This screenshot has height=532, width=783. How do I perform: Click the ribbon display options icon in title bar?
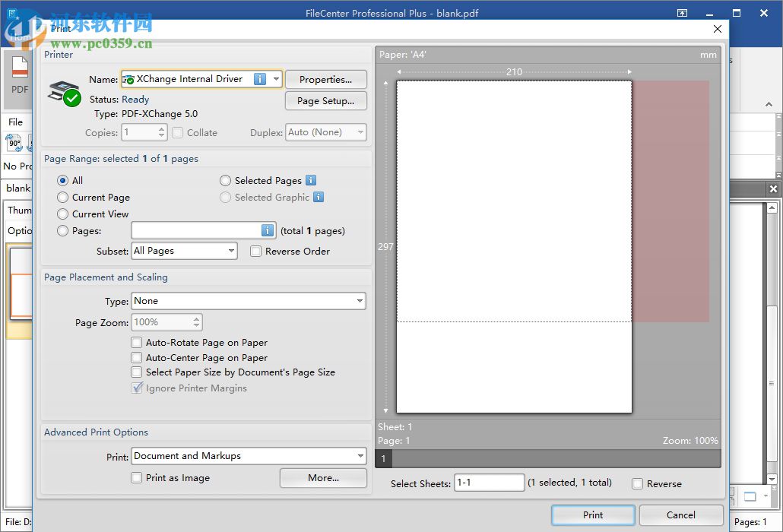click(682, 13)
